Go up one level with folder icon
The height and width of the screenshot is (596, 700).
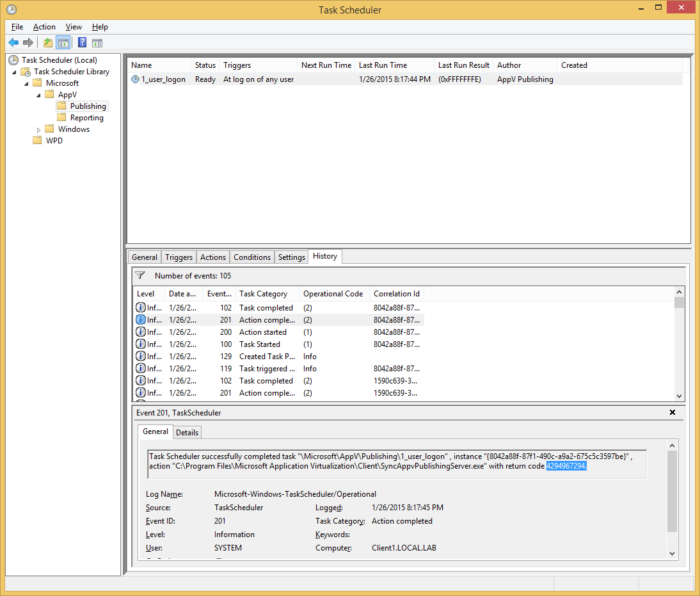point(48,43)
